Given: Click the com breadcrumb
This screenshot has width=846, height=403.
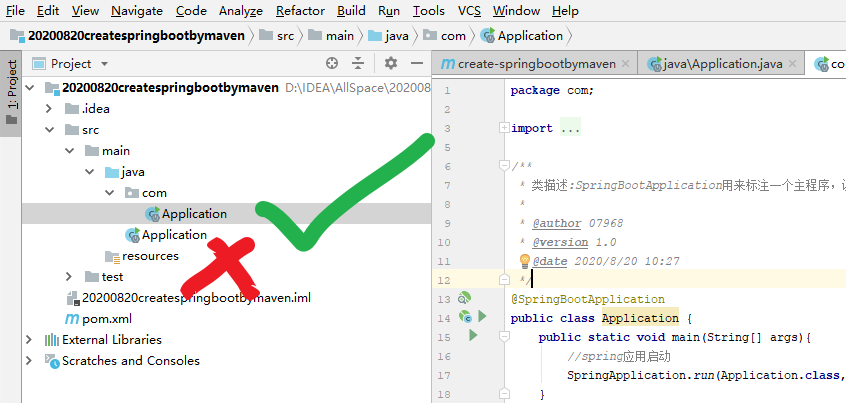Looking at the screenshot, I should (445, 36).
